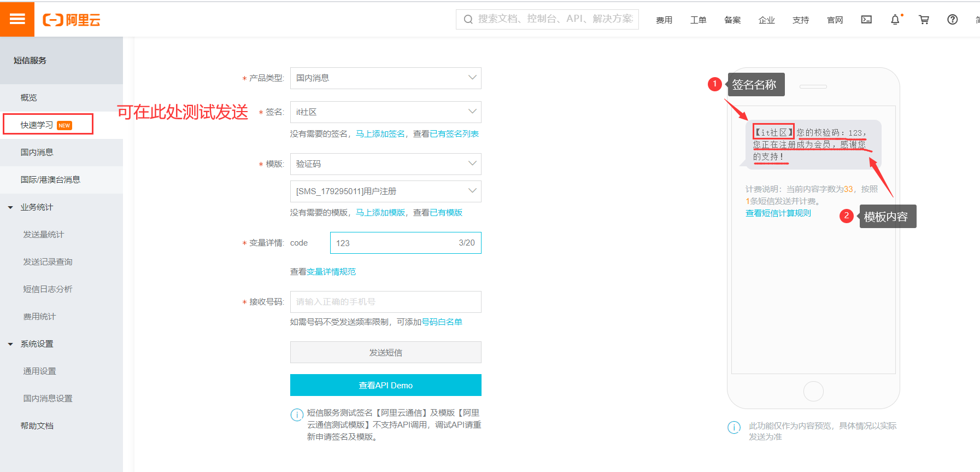Click the code variable input field
This screenshot has height=472, width=980.
(406, 243)
